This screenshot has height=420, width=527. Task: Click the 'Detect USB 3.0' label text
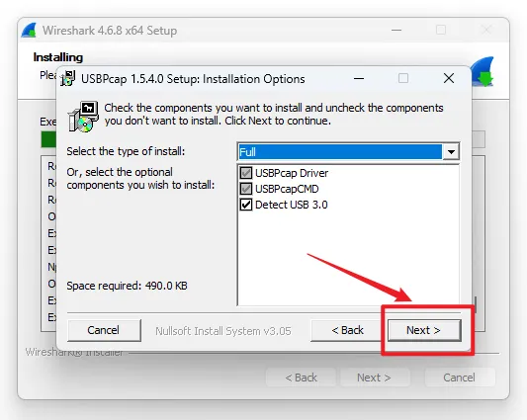click(292, 205)
